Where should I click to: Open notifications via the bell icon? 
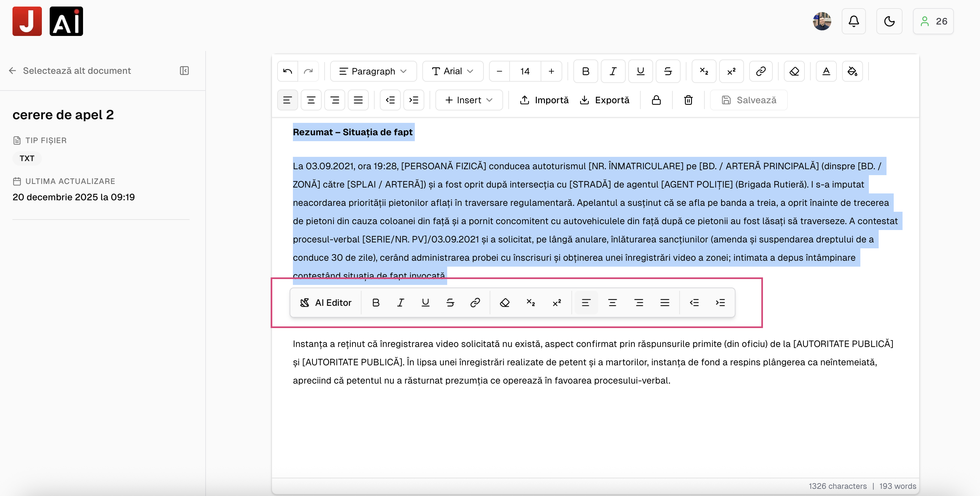(x=853, y=21)
